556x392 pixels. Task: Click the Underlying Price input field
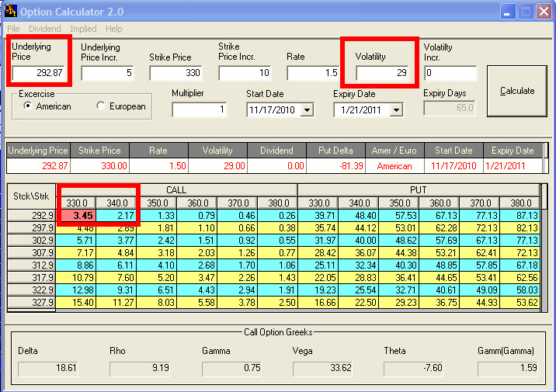pyautogui.click(x=39, y=73)
